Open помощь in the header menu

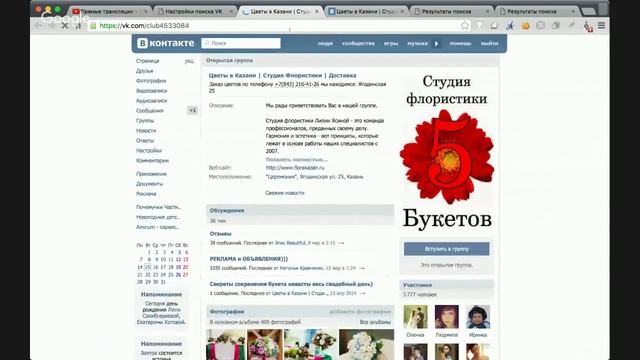[460, 43]
